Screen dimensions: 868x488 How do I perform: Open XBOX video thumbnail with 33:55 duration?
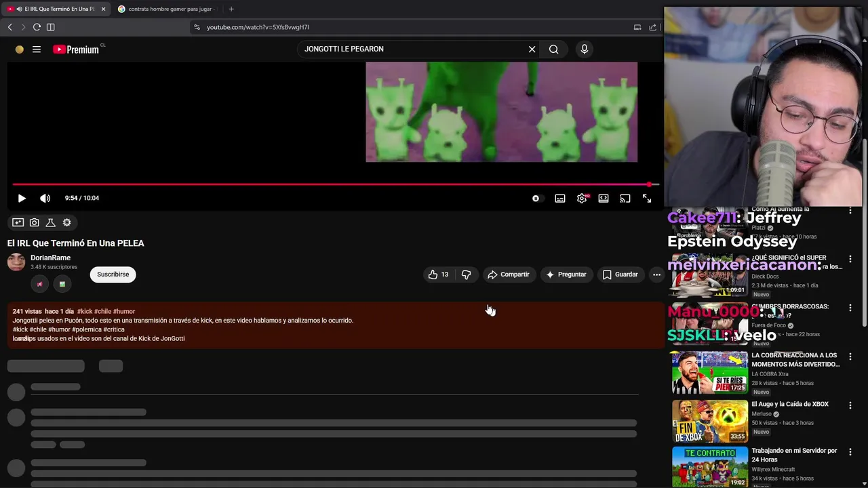709,421
